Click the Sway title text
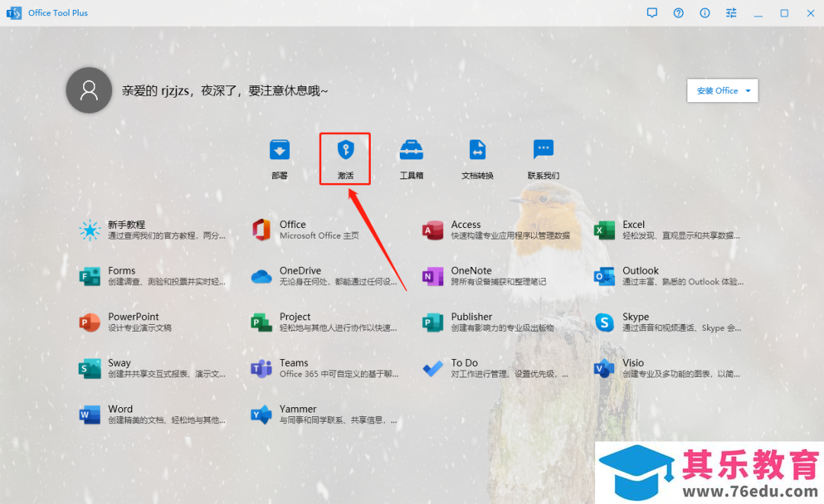This screenshot has width=824, height=504. 119,363
